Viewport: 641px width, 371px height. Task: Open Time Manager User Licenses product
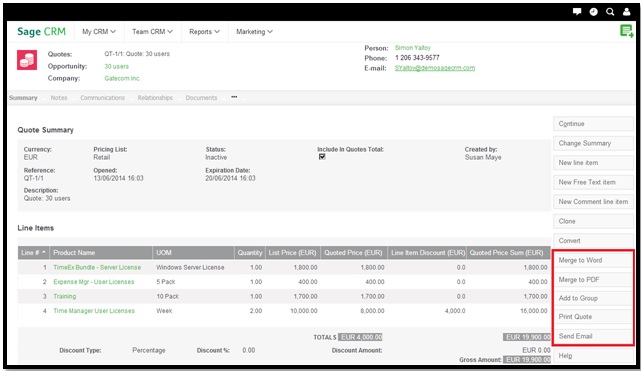94,311
